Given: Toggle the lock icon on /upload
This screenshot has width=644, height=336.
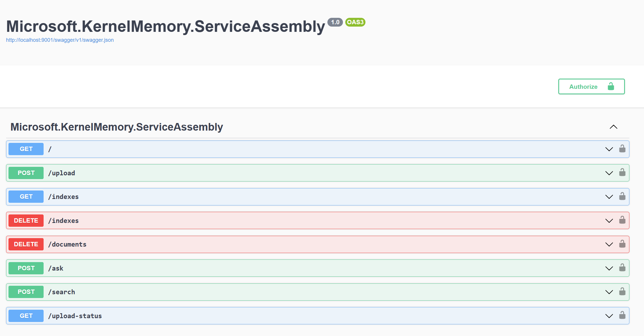Looking at the screenshot, I should click(622, 173).
